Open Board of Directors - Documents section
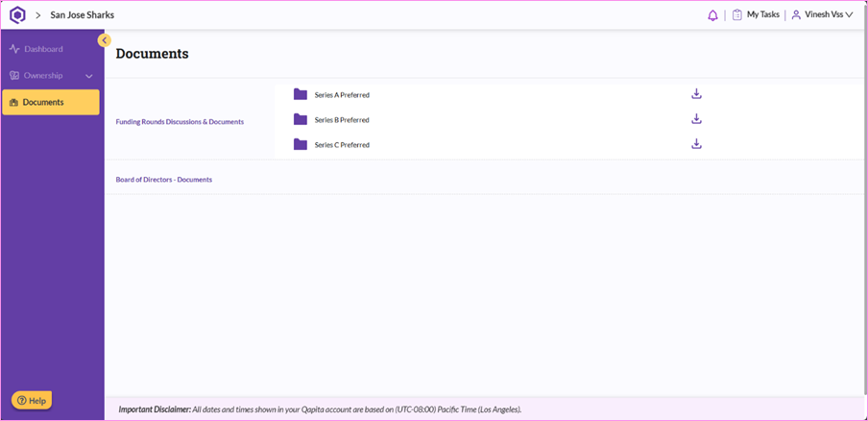 pos(164,180)
